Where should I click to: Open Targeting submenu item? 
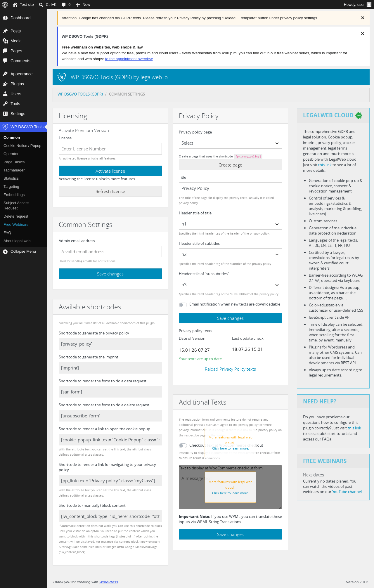11,186
